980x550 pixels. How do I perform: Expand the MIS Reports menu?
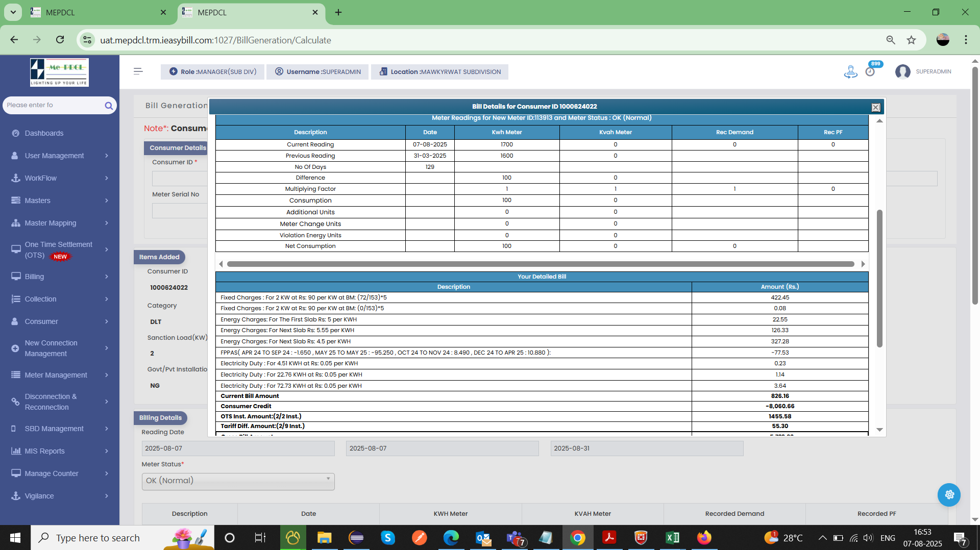tap(60, 451)
